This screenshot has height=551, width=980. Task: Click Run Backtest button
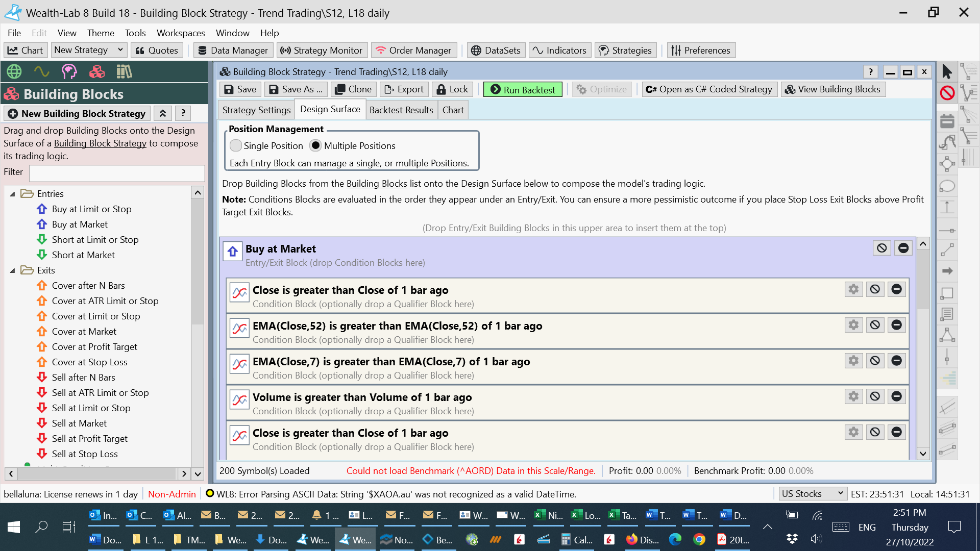[x=523, y=89]
